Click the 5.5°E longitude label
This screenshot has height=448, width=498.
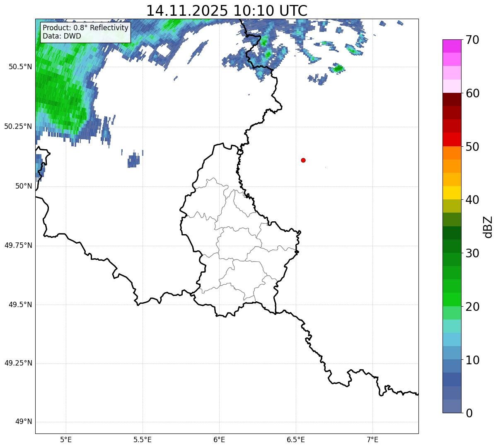pos(143,440)
